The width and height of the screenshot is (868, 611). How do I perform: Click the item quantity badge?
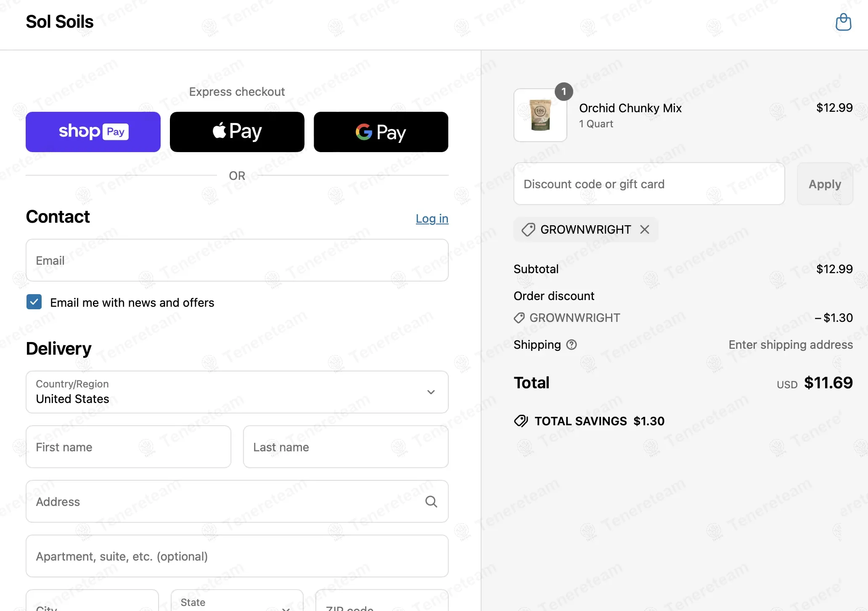[x=564, y=92]
